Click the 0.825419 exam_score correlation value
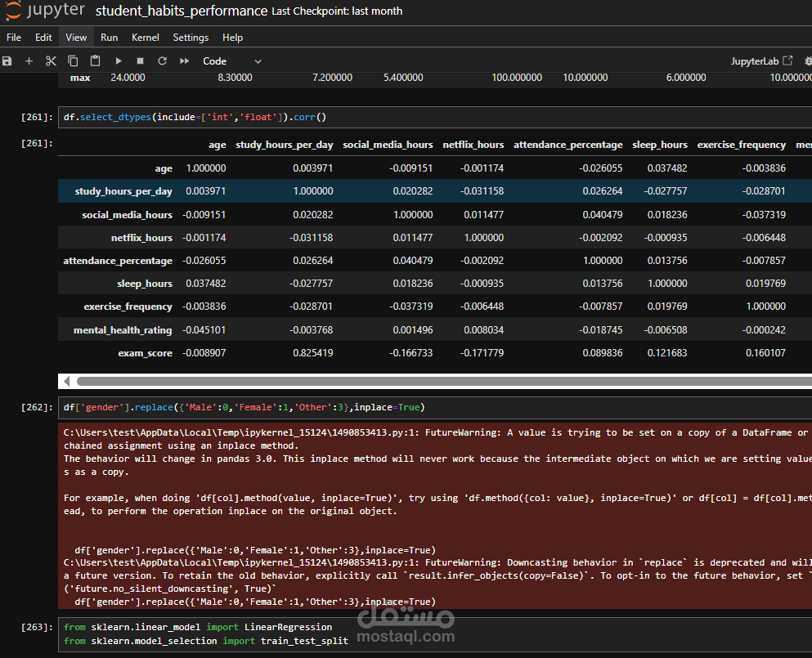The width and height of the screenshot is (812, 658). [x=313, y=352]
